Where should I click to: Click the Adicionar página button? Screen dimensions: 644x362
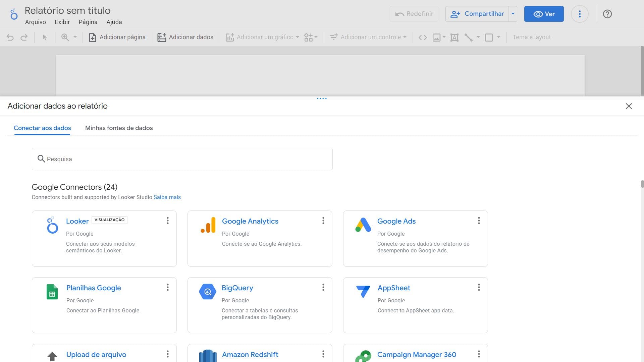[117, 37]
